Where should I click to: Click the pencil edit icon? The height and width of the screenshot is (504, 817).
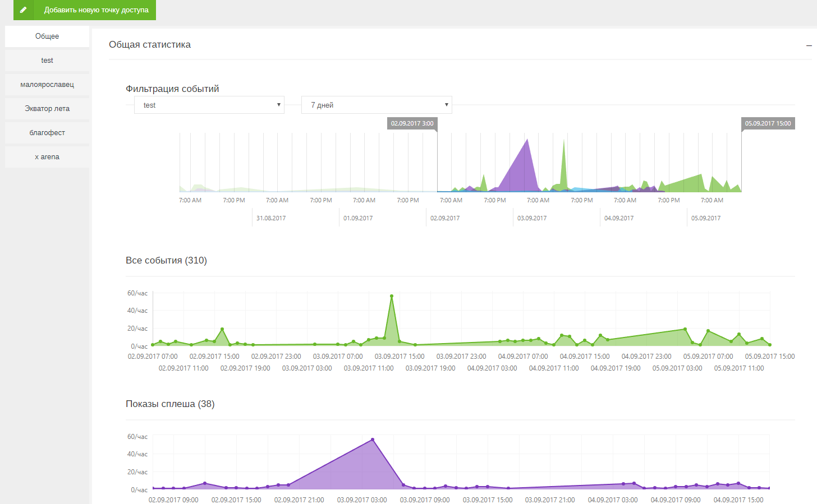pyautogui.click(x=23, y=10)
